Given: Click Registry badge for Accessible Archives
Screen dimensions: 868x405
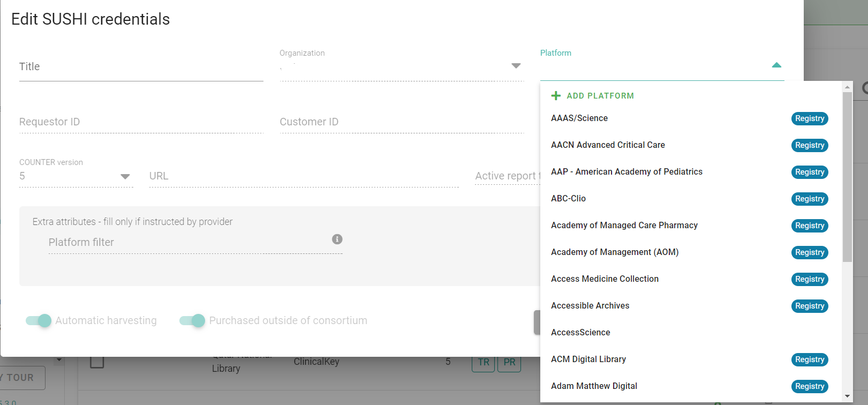Looking at the screenshot, I should click(x=810, y=306).
